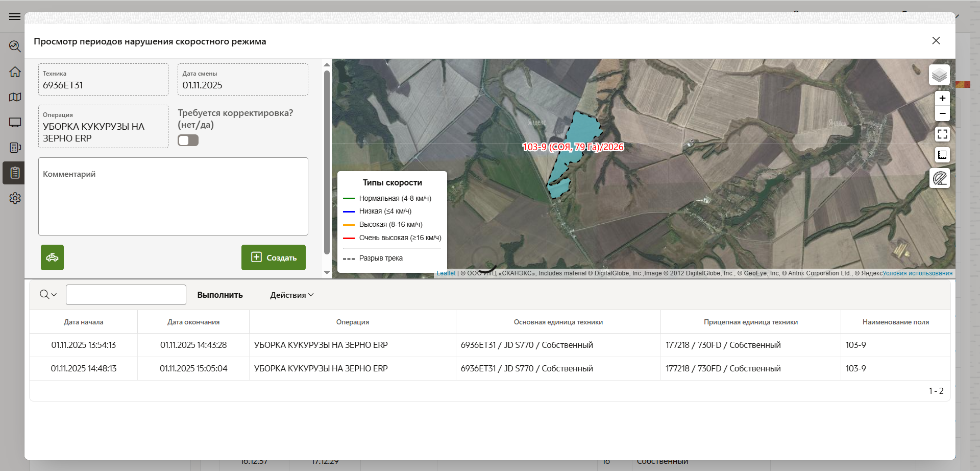Open the 'Действия' actions menu
The width and height of the screenshot is (980, 471).
click(291, 295)
